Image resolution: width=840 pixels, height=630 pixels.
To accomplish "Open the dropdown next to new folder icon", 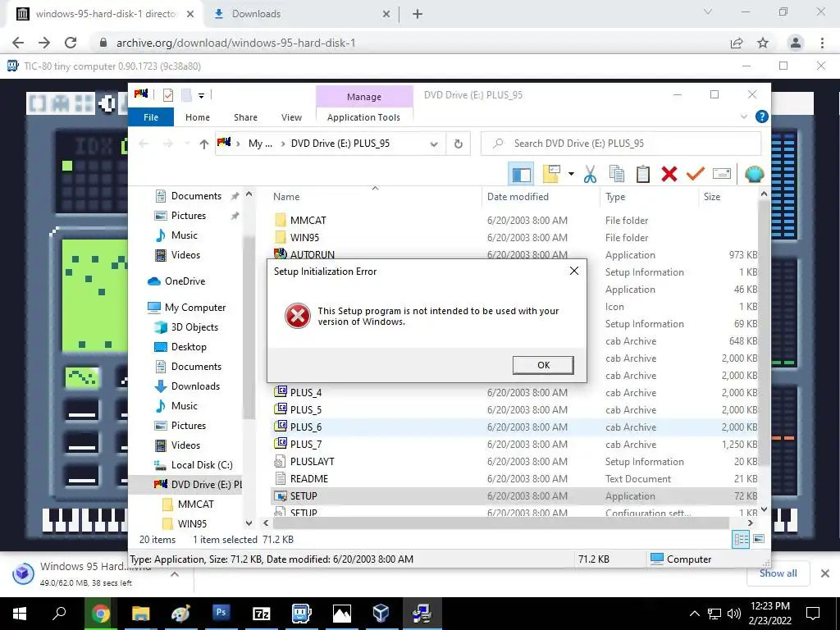I will coord(571,174).
